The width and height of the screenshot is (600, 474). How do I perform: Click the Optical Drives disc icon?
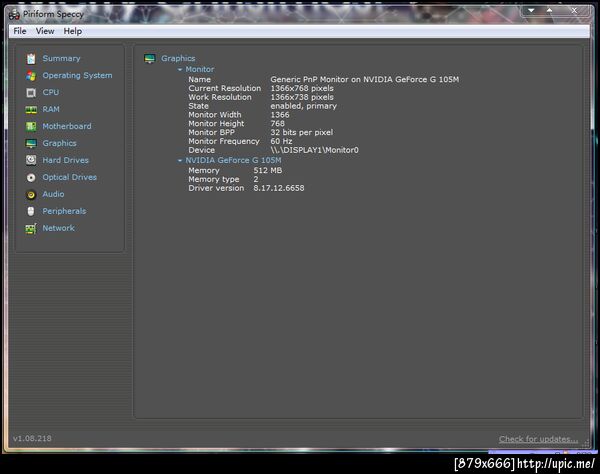tap(31, 178)
